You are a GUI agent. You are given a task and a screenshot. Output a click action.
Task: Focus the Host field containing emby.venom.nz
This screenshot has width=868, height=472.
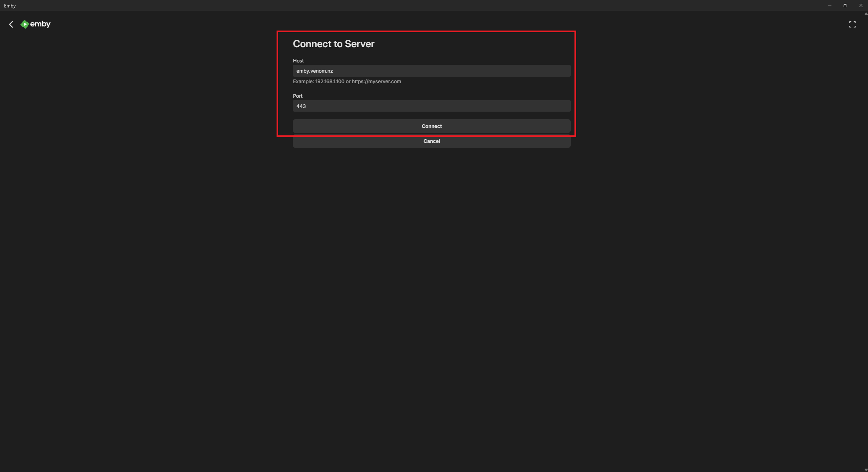point(431,71)
